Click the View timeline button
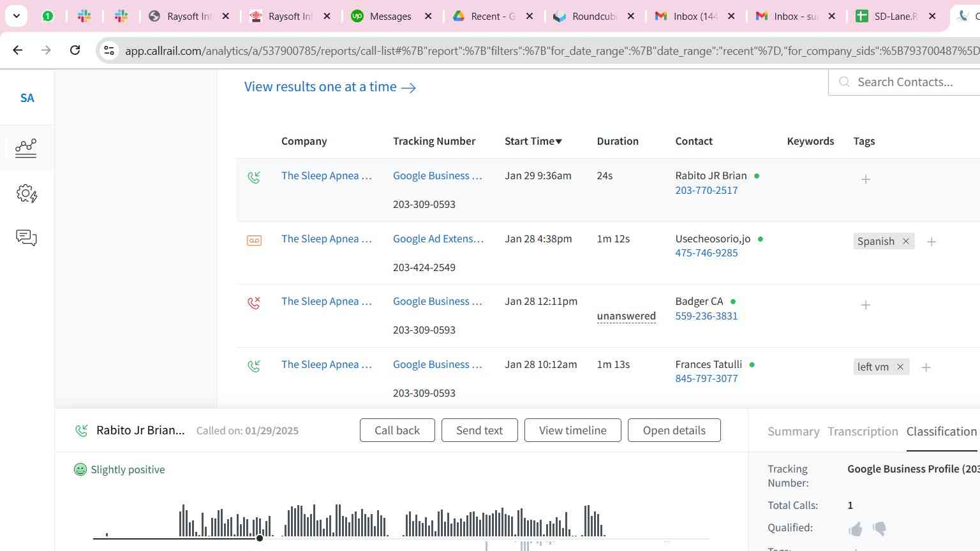The width and height of the screenshot is (980, 551). pos(573,430)
